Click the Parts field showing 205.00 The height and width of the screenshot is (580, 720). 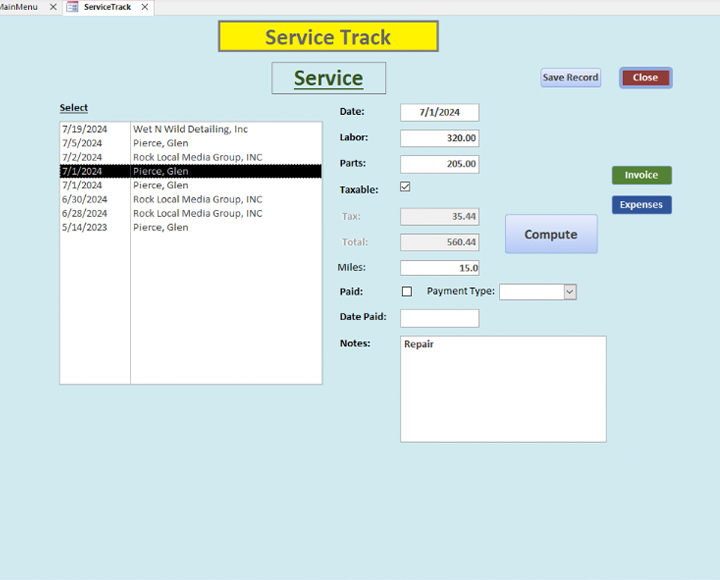[x=439, y=164]
